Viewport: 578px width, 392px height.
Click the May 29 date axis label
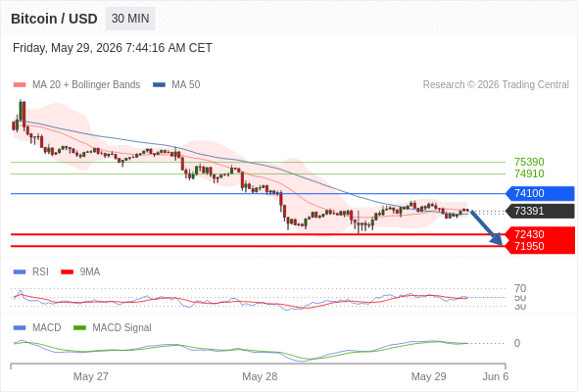coord(428,376)
